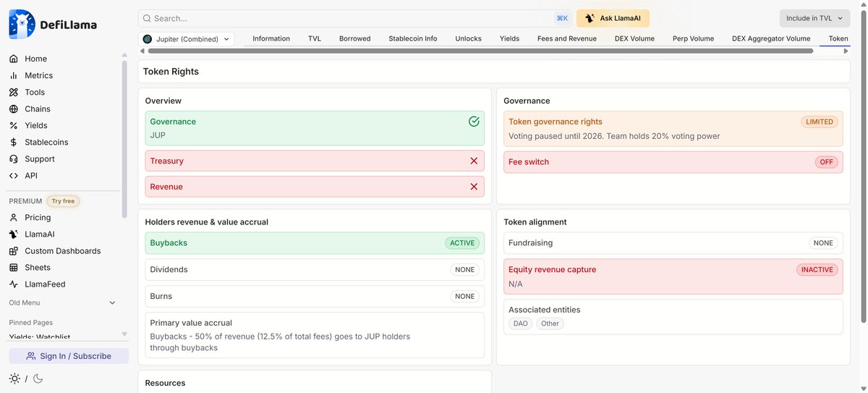Screen dimensions: 868x393
Task: Click the Fee switch OFF badge
Action: (x=827, y=162)
